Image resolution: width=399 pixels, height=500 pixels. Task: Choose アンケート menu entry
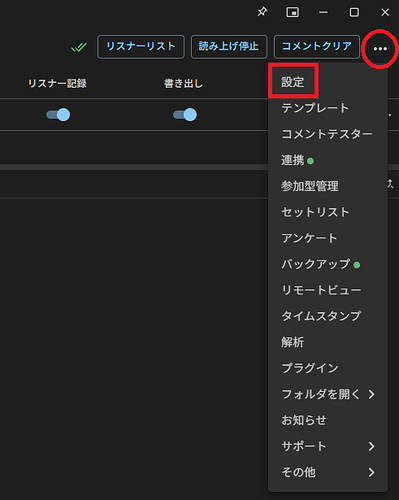328,238
